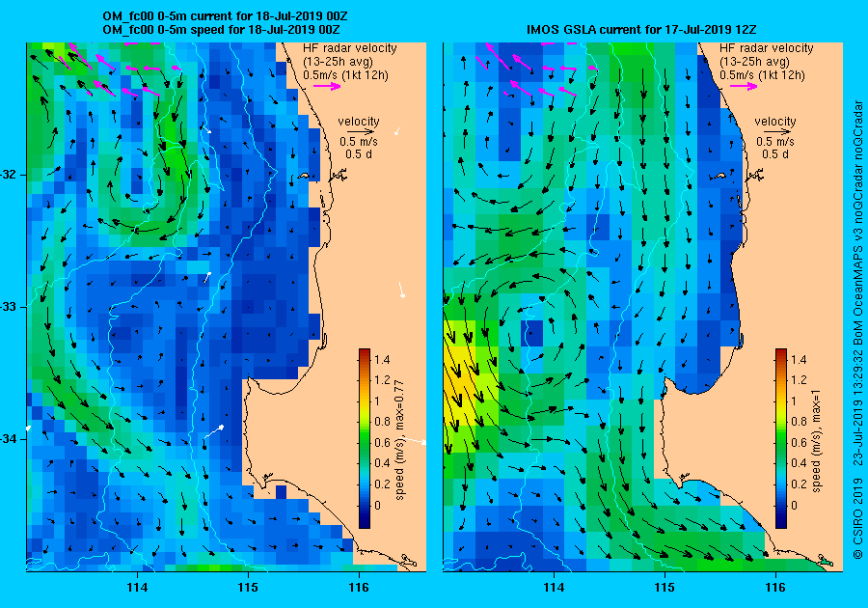Click the '115' longitude label under left map
Image resolution: width=868 pixels, height=608 pixels.
pos(248,588)
